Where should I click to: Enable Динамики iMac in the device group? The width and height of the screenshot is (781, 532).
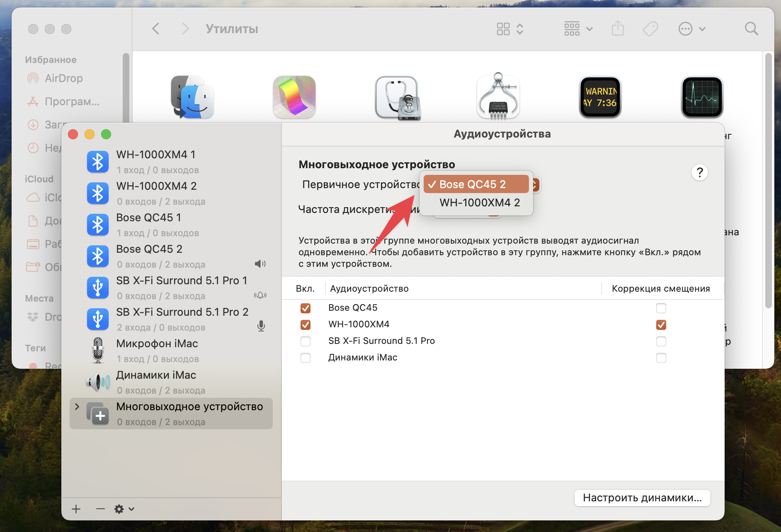[306, 358]
